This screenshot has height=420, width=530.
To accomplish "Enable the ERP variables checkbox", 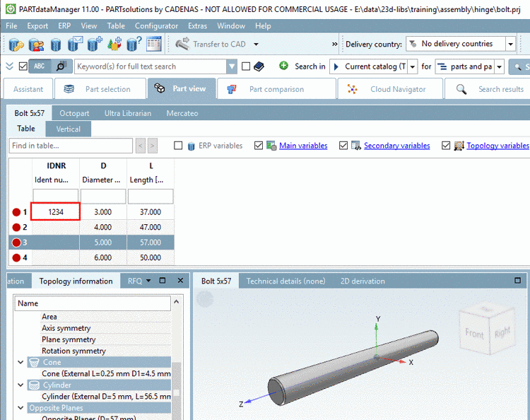I will point(178,146).
